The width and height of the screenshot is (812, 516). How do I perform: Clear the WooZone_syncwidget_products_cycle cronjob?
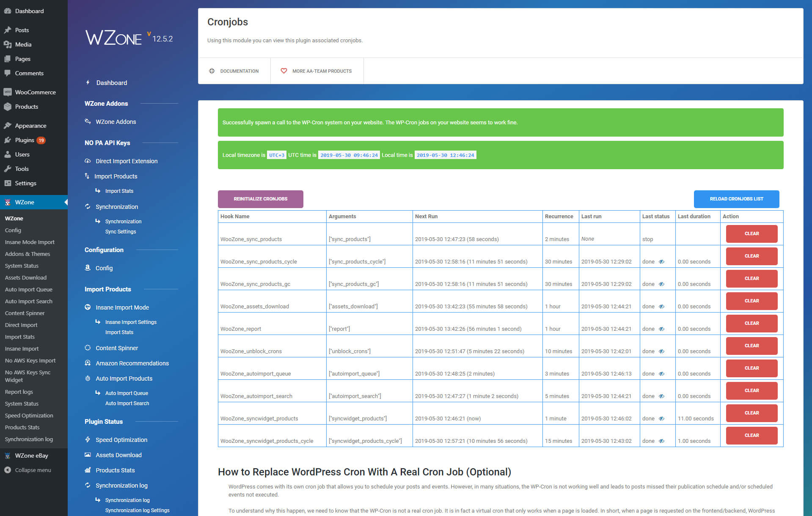click(x=751, y=435)
